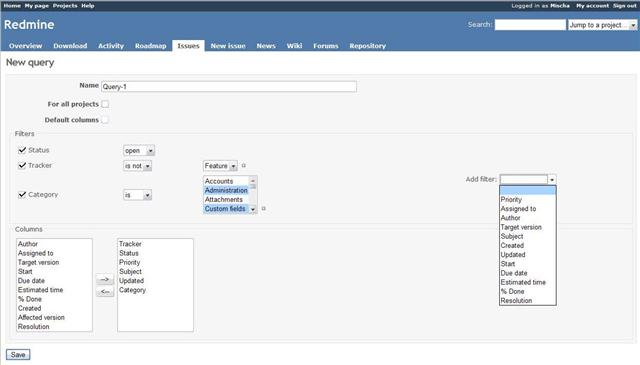Screen dimensions: 640x365
Task: Uncheck the Category filter checkbox
Action: click(x=22, y=194)
